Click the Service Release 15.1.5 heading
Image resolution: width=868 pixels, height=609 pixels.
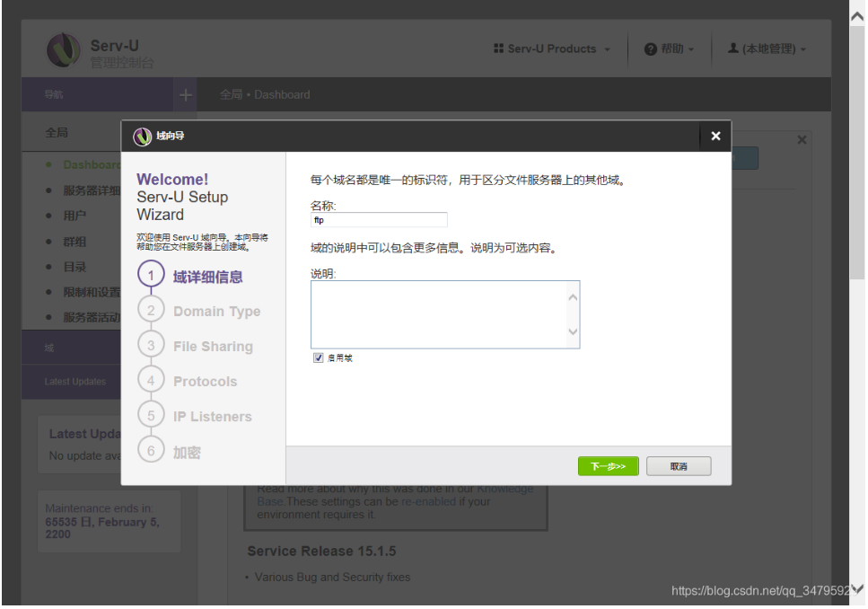[321, 552]
